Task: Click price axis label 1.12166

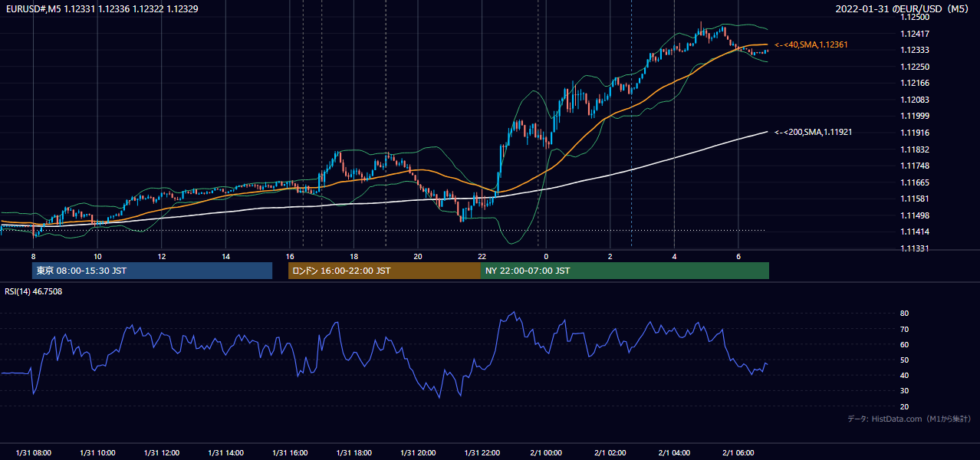Action: (915, 83)
